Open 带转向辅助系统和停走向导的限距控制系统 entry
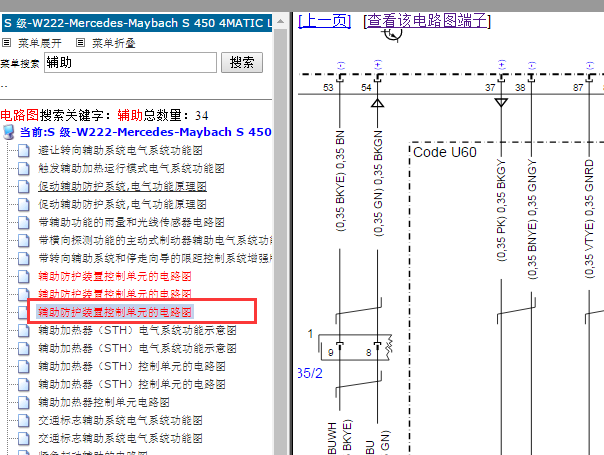Screen dimensions: 604x455 click(x=155, y=258)
